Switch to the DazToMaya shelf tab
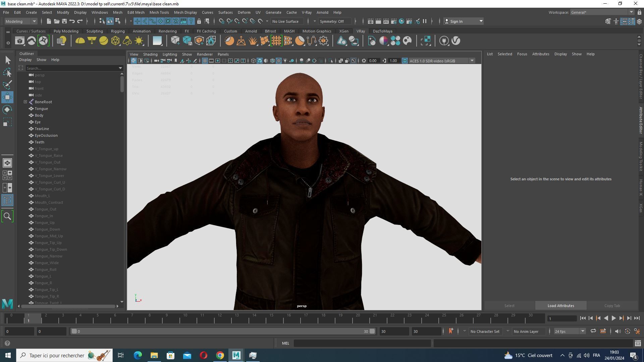The width and height of the screenshot is (644, 362). pos(382,31)
